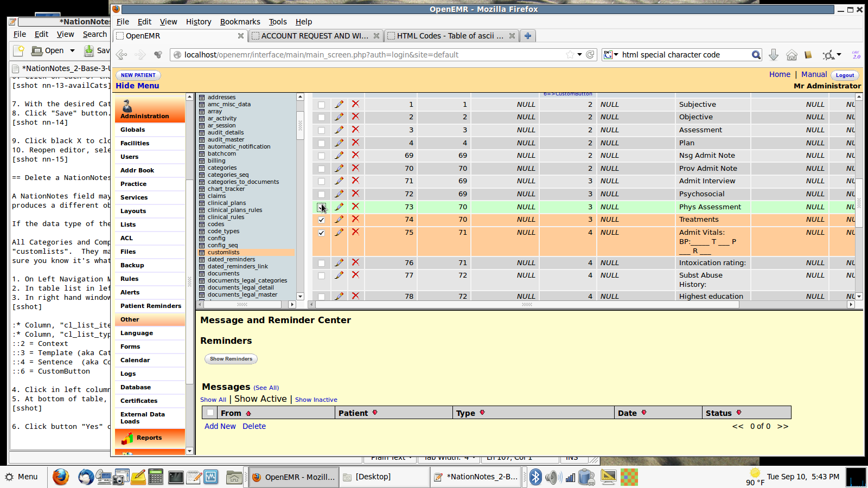This screenshot has height=488, width=868.
Task: Sort messages by the Patient column arrow
Action: coord(375,413)
